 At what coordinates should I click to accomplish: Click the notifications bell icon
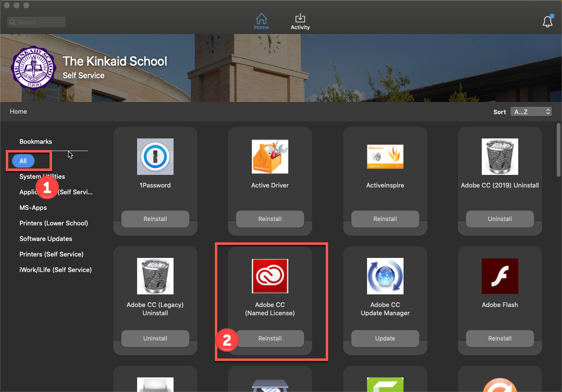[547, 21]
